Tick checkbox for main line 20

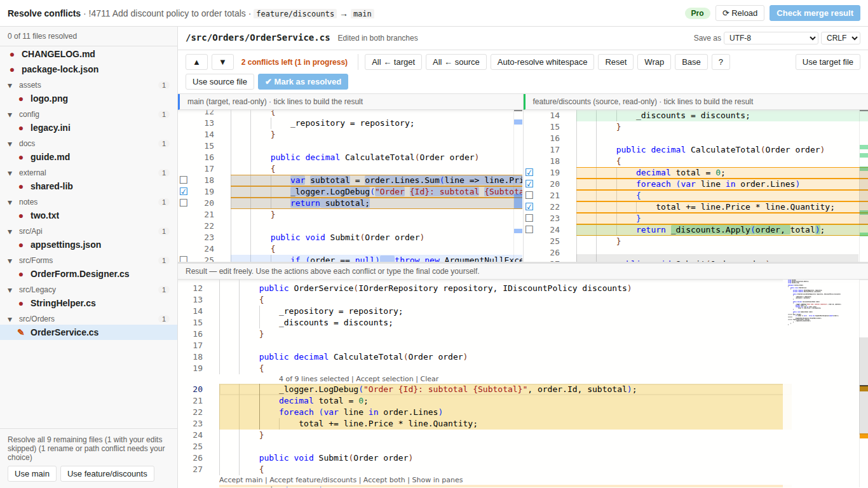coord(184,203)
